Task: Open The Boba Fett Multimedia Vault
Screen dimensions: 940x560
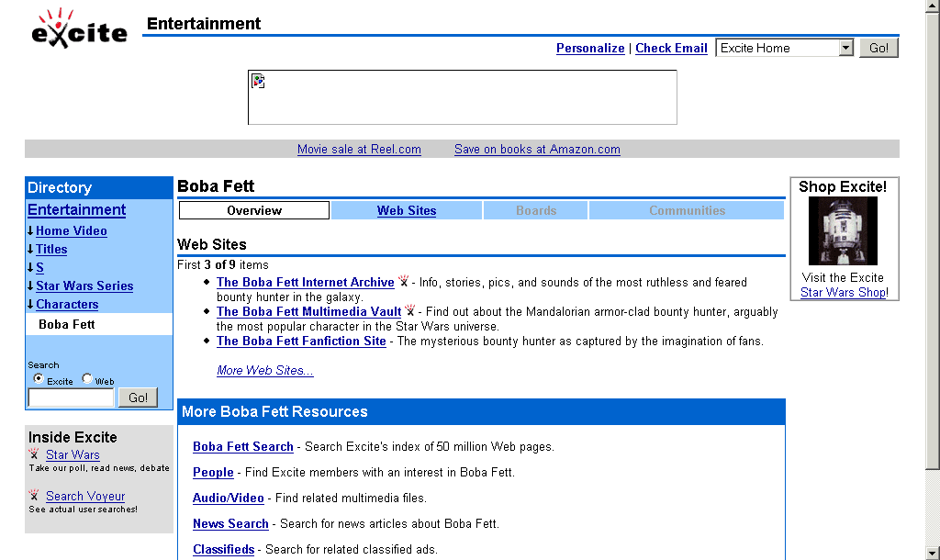Action: [x=308, y=311]
